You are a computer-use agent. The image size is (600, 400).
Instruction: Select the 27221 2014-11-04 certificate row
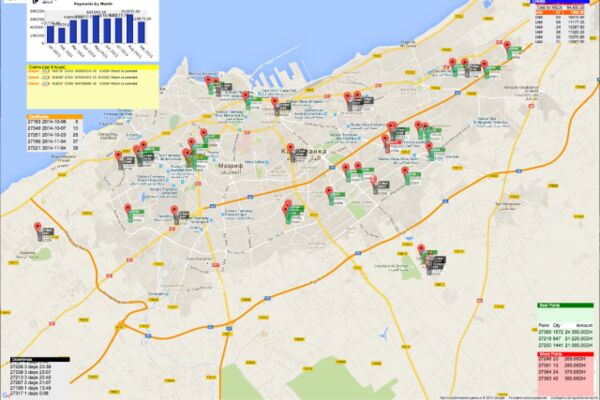54,148
